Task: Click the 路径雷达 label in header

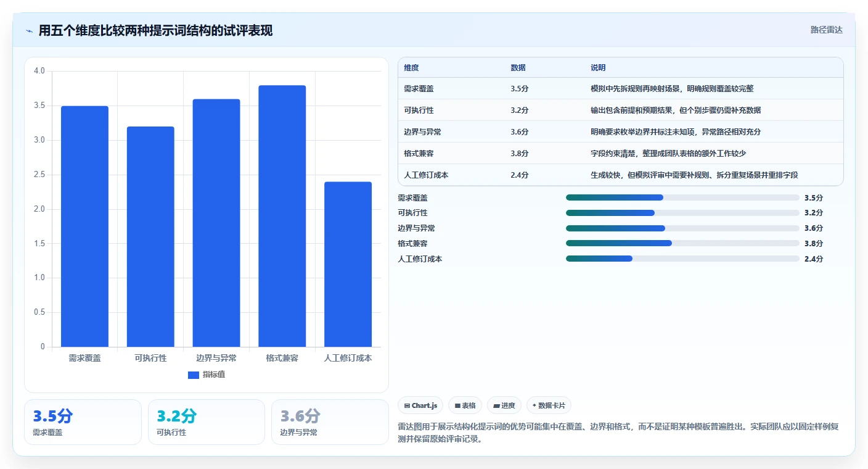Action: (826, 30)
